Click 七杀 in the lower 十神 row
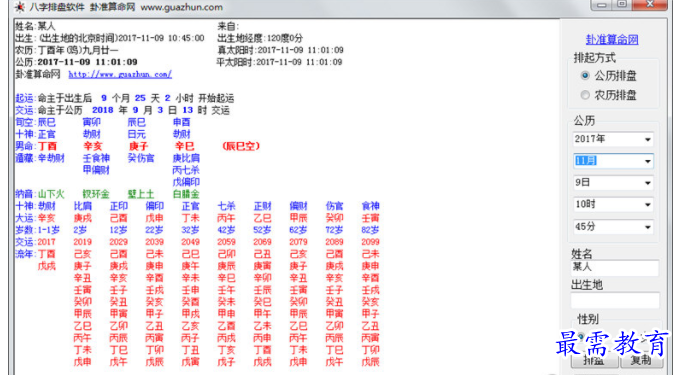The image size is (677, 375). [226, 206]
